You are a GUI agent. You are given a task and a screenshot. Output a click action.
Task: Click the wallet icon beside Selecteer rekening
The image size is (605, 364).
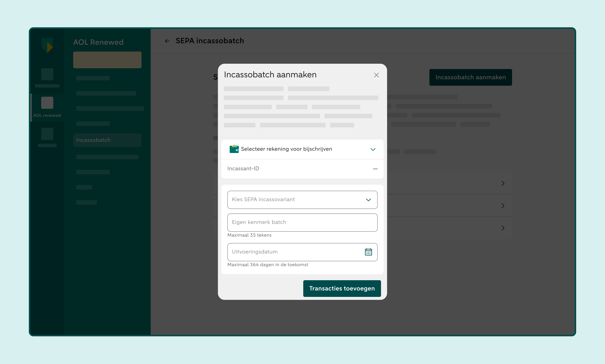[x=234, y=149]
